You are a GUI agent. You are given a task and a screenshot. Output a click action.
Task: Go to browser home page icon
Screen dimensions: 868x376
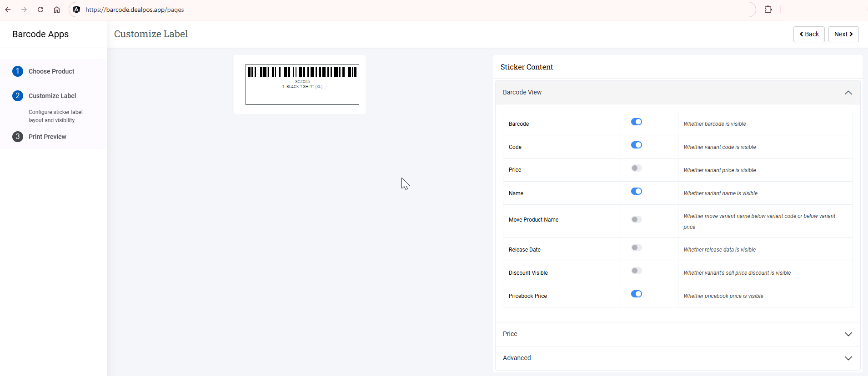pyautogui.click(x=57, y=10)
